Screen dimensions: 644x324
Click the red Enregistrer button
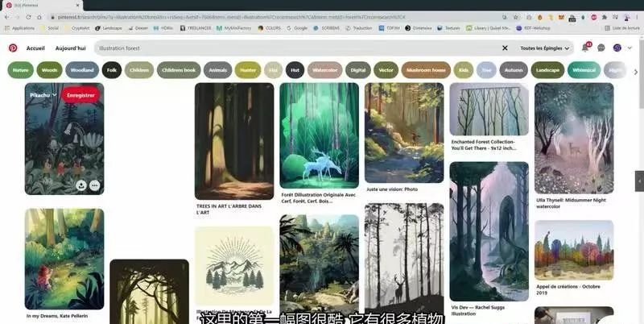(81, 95)
